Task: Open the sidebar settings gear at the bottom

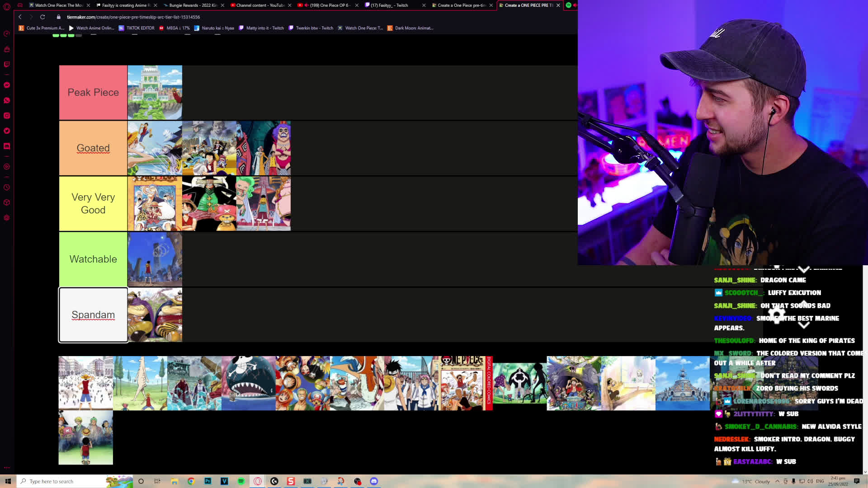Action: [6, 217]
